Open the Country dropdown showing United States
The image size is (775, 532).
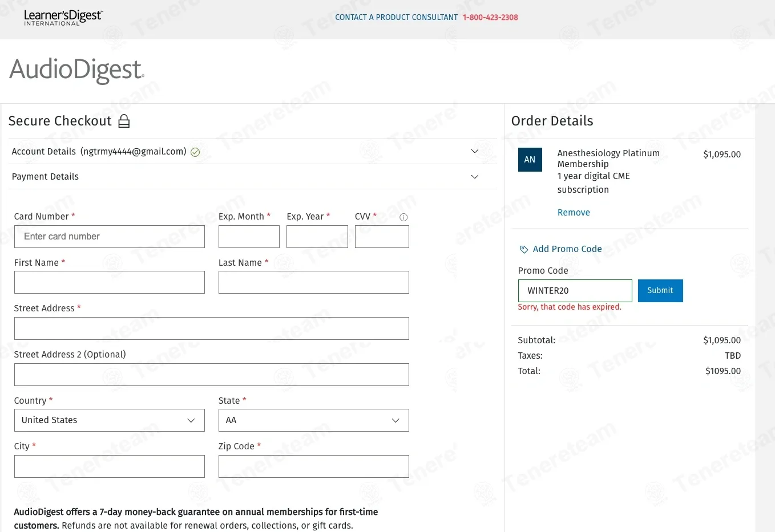(110, 420)
